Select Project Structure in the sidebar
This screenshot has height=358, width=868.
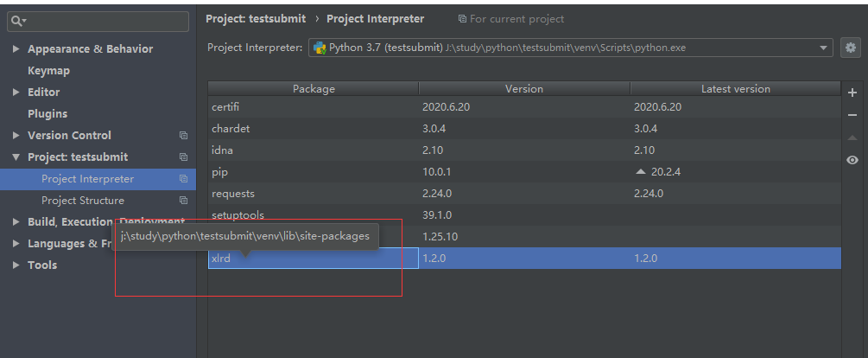pyautogui.click(x=83, y=201)
